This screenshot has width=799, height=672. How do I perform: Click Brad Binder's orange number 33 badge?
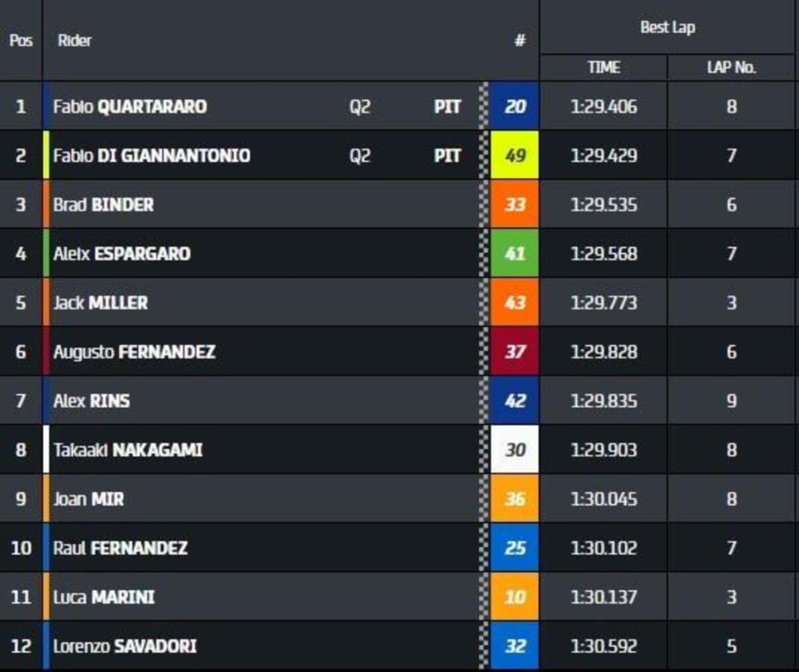coord(515,204)
